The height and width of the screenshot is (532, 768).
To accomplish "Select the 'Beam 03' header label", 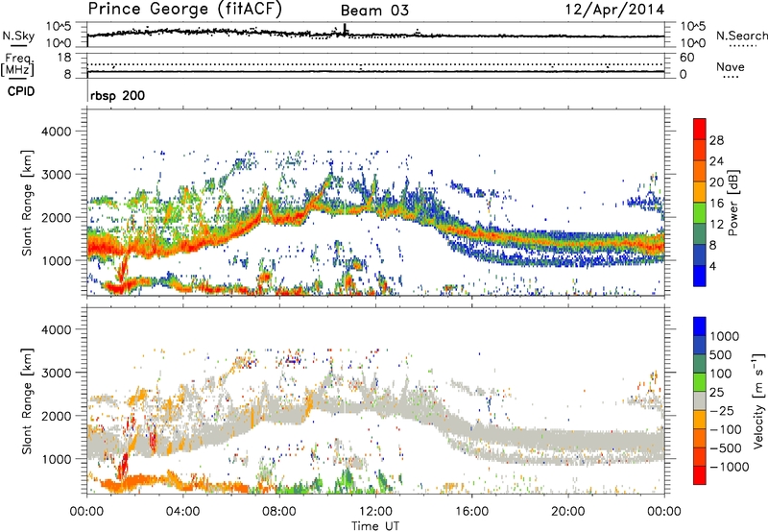I will [x=374, y=11].
